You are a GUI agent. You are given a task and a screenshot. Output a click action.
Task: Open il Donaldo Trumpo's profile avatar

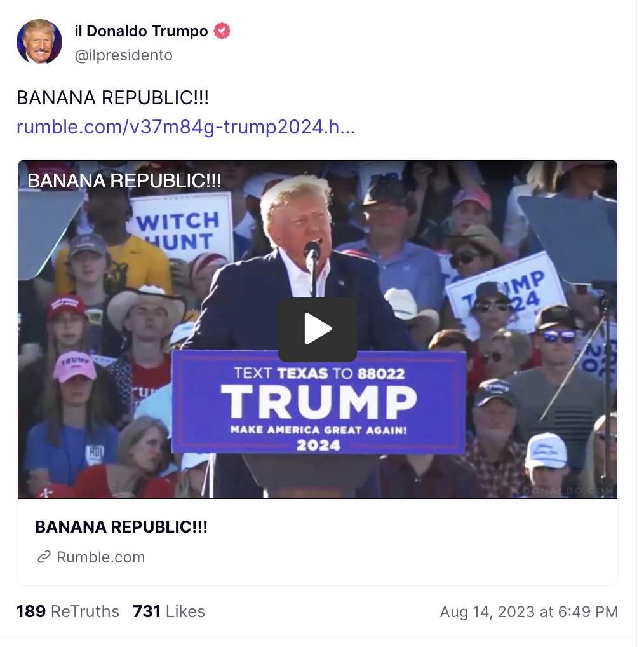pos(39,41)
